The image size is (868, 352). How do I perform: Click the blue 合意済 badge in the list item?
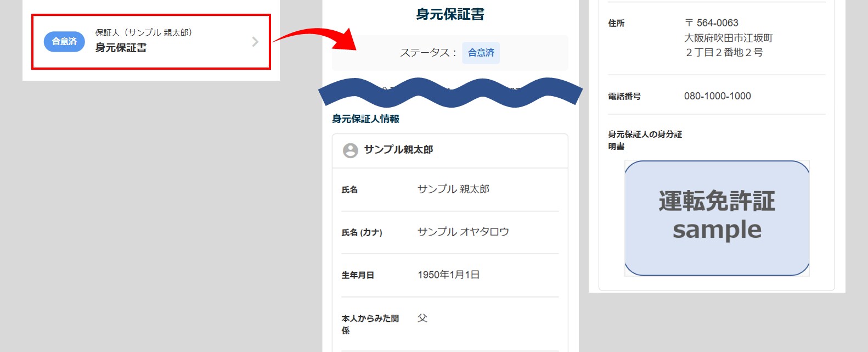[64, 42]
